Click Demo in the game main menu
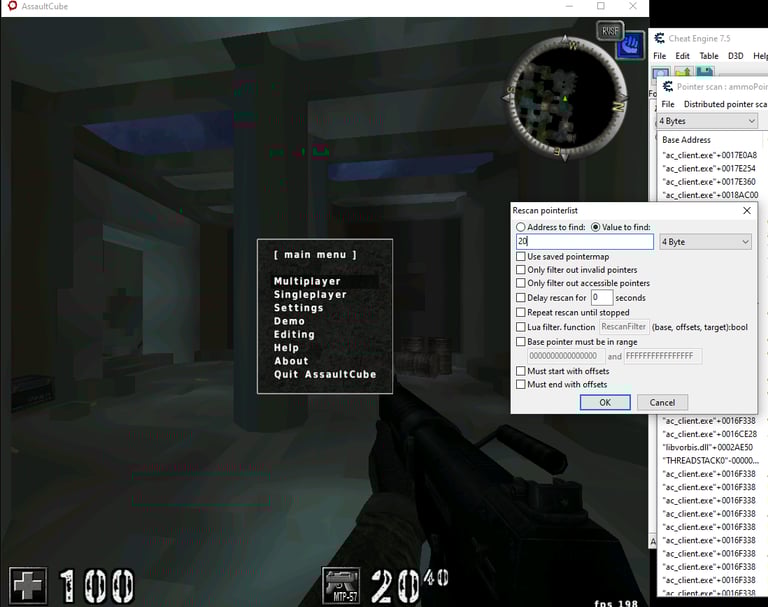The height and width of the screenshot is (607, 768). coord(289,321)
